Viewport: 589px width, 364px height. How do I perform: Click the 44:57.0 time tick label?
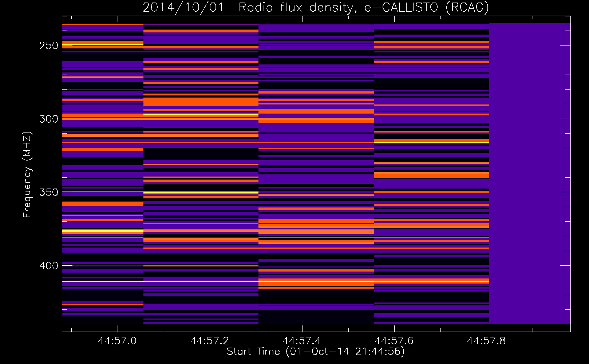coord(117,341)
